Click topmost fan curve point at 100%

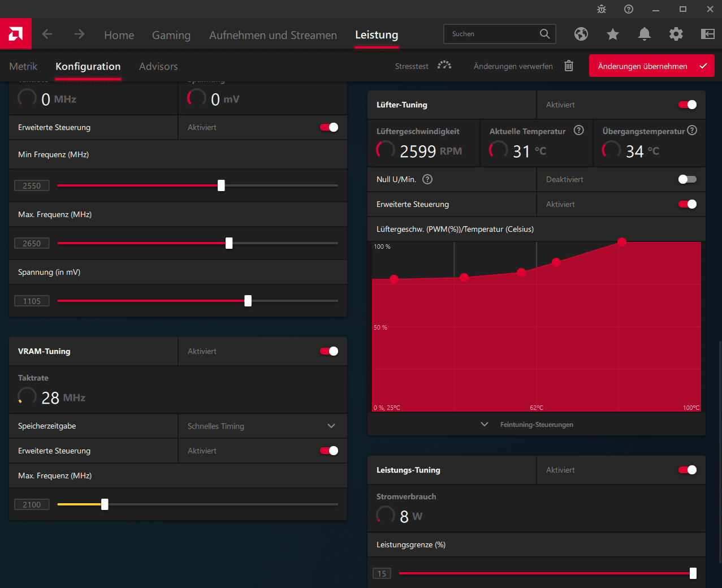pos(622,242)
